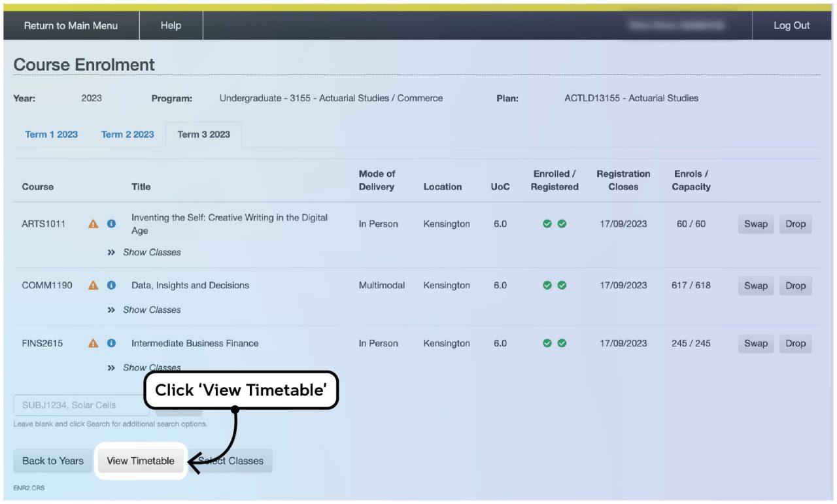Click the warning icon beside FINS2615
The width and height of the screenshot is (837, 504).
(x=92, y=343)
